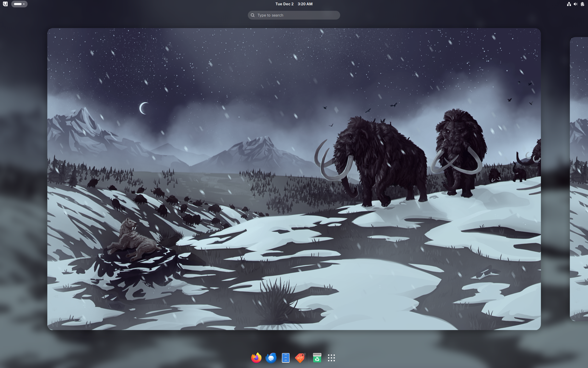588x368 pixels.
Task: Select the current workspace with mammoth wallpaper
Action: tap(294, 179)
